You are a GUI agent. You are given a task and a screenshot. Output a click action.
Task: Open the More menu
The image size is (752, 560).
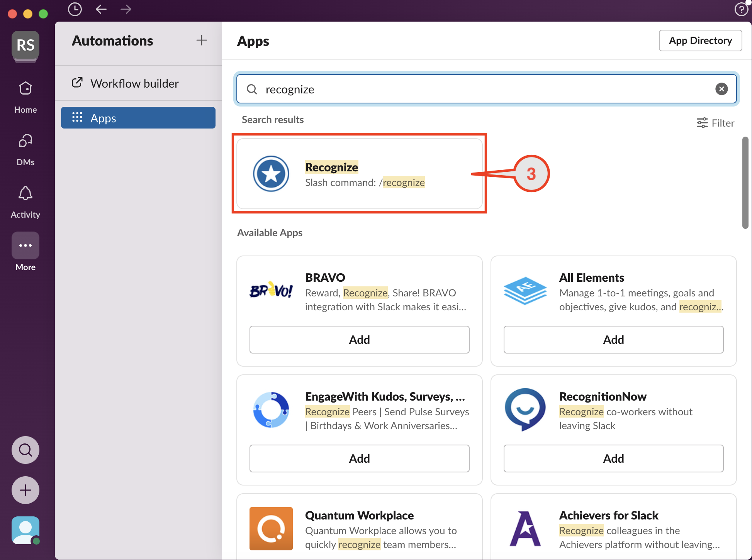(25, 252)
